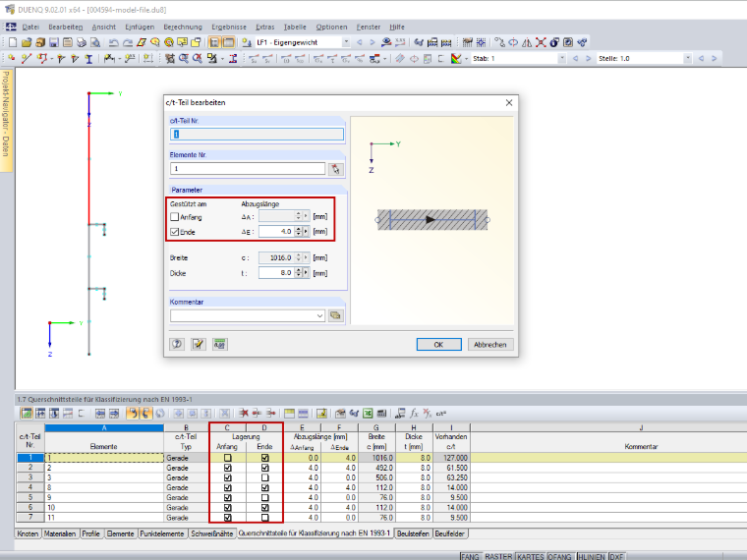
Task: Click the load case settings icon beside LF1
Action: (247, 42)
